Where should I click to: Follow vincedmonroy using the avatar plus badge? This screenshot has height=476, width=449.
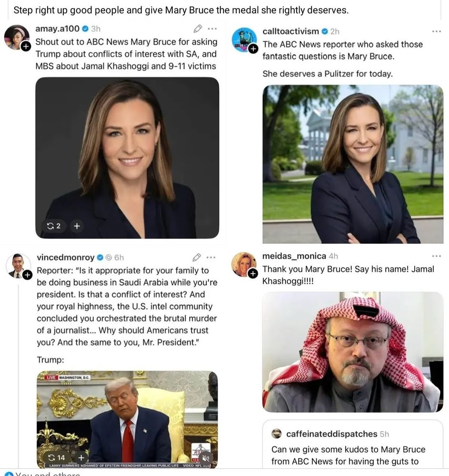pos(27,275)
